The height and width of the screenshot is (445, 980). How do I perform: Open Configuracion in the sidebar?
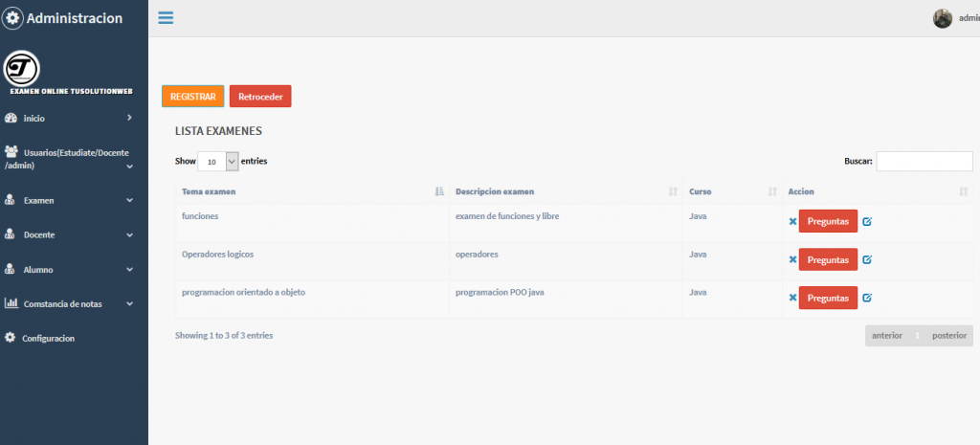point(48,338)
